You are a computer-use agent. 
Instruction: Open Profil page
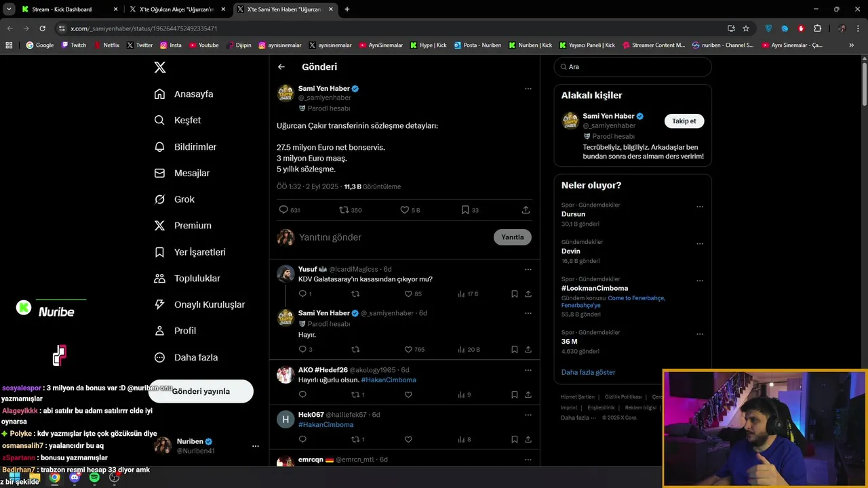click(x=175, y=331)
